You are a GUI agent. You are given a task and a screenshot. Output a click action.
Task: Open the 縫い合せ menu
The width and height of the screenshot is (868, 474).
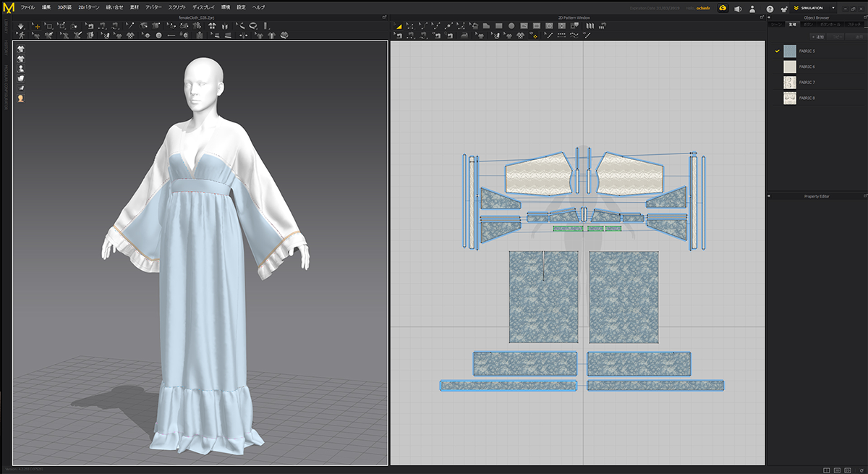(x=114, y=7)
